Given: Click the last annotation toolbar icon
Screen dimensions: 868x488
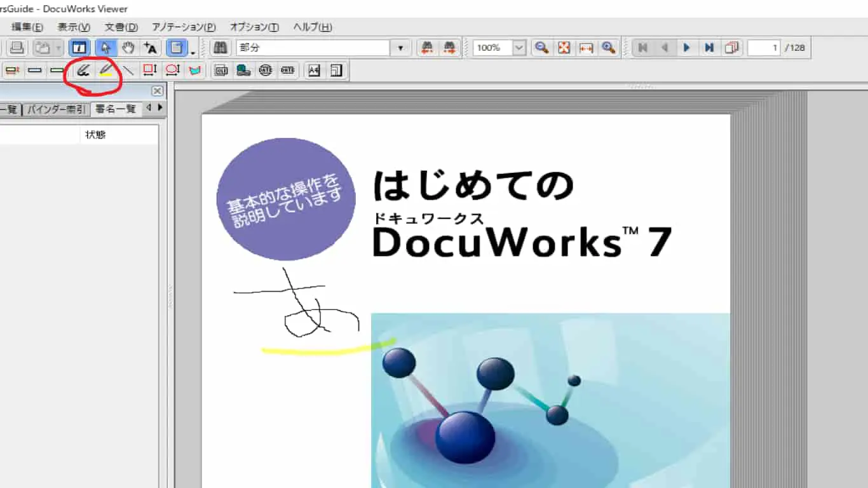Looking at the screenshot, I should [336, 70].
